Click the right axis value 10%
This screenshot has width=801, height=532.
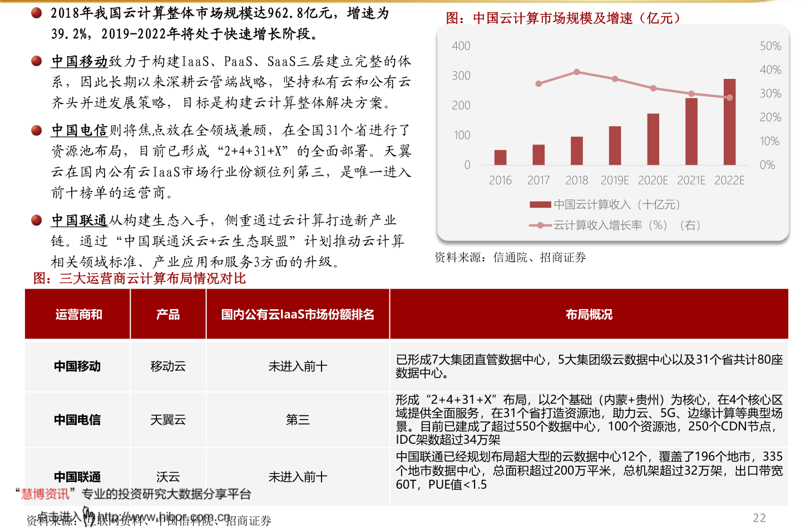770,141
